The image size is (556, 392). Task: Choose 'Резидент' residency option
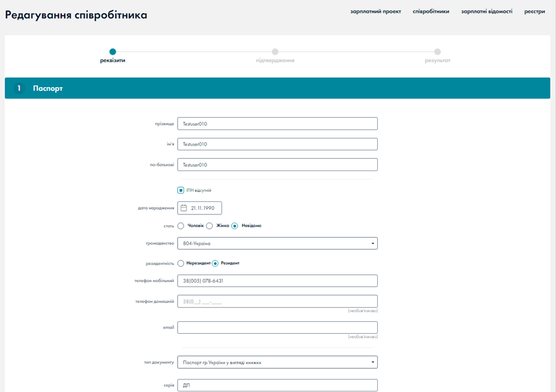(215, 263)
